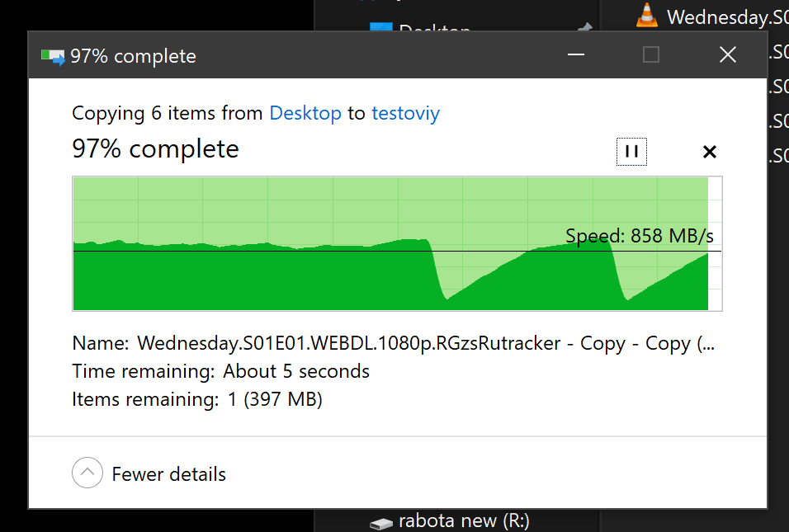Pause the file copy operation
The height and width of the screenshot is (532, 789).
[631, 152]
